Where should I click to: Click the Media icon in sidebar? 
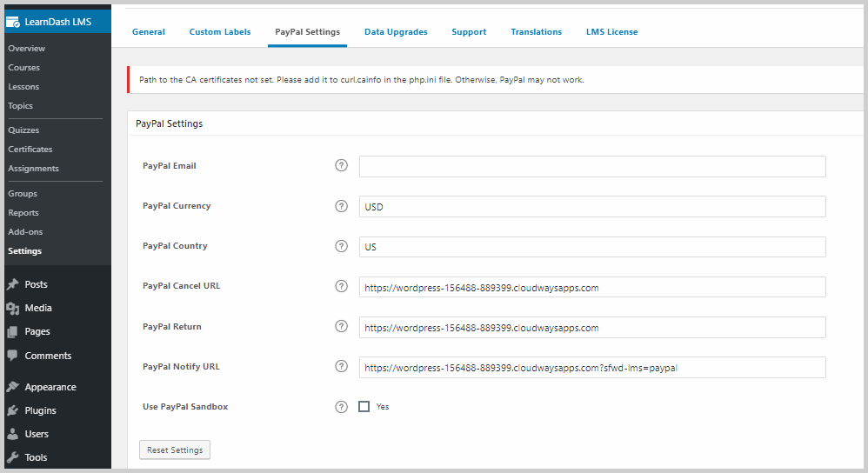pos(13,308)
